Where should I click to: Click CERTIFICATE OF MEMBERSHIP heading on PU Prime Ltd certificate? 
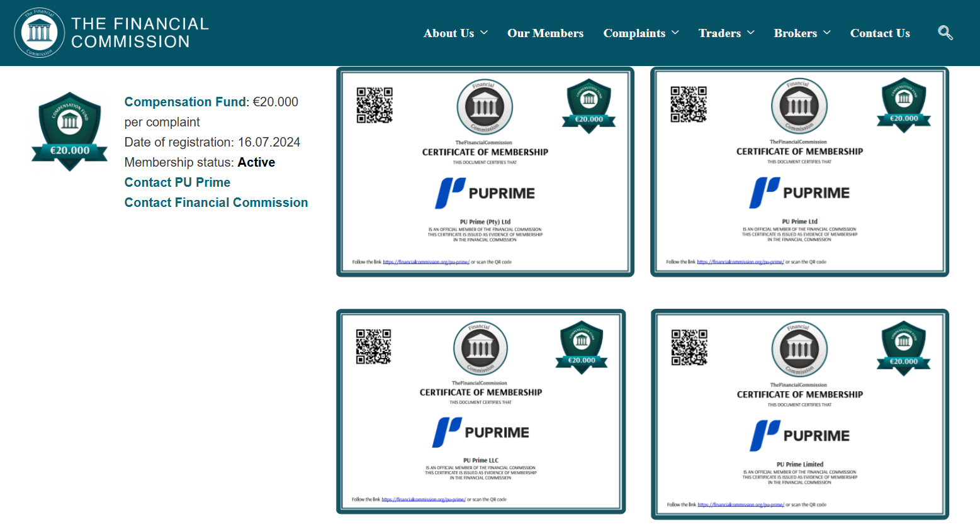(x=799, y=152)
